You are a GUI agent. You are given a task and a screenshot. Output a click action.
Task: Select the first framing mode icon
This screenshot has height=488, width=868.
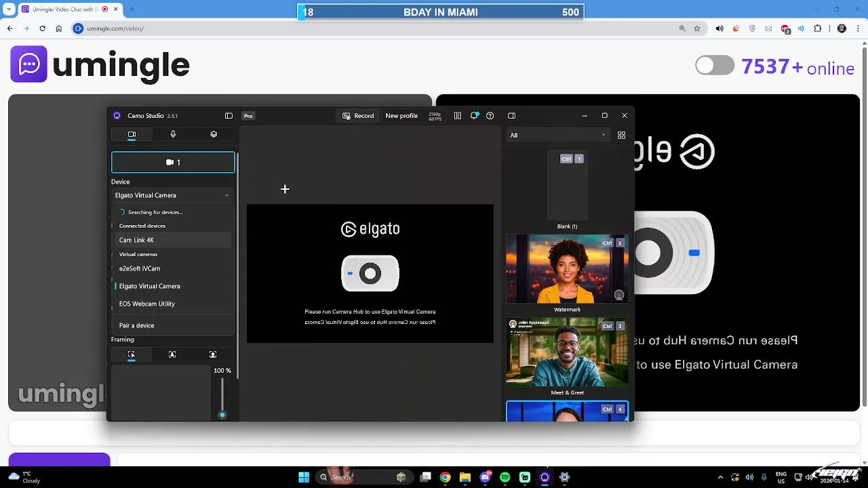(x=132, y=354)
